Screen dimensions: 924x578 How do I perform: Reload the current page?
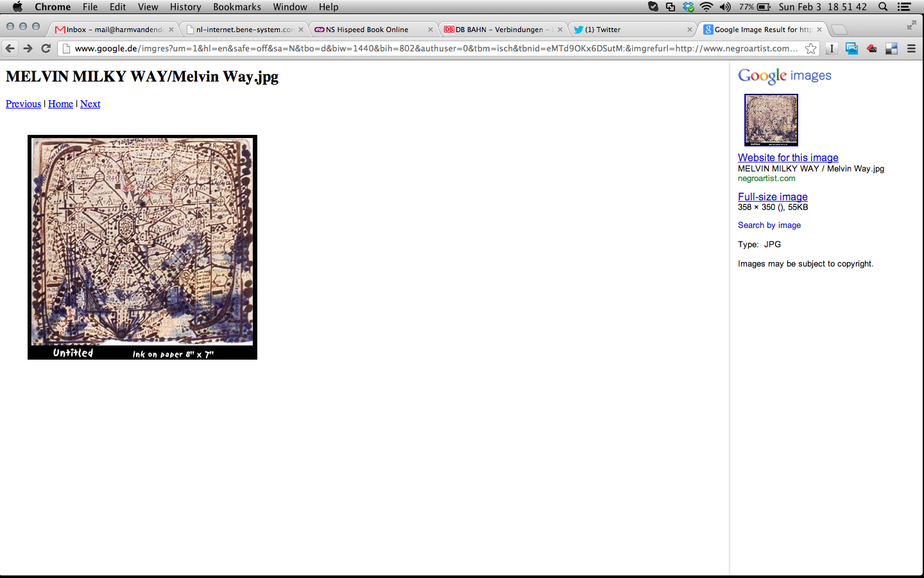point(46,48)
